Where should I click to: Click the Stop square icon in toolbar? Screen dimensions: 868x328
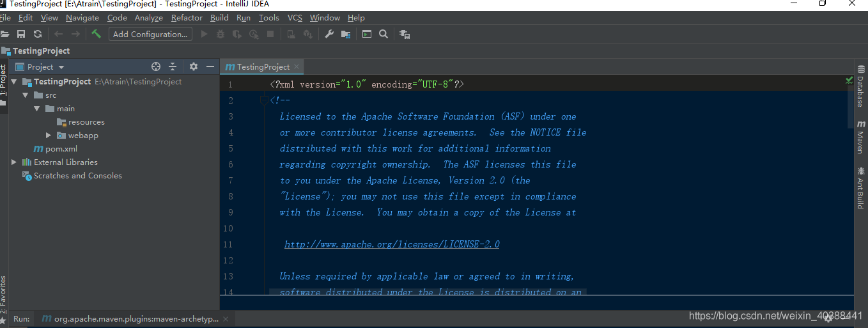click(x=270, y=34)
